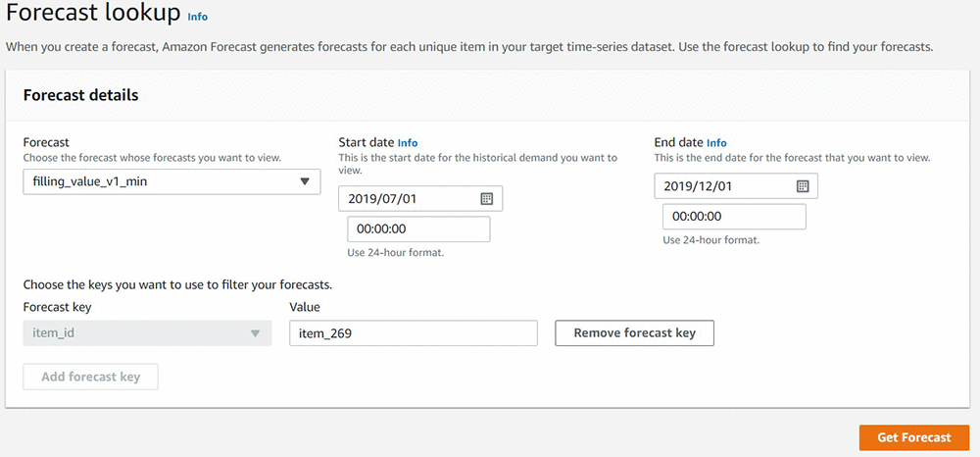Click the Add forecast key button

point(90,377)
